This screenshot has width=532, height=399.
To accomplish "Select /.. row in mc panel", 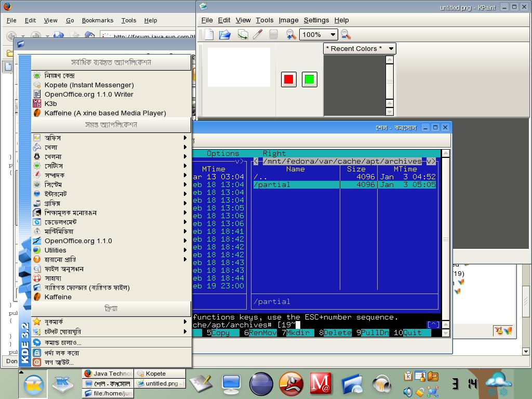I will [x=344, y=177].
